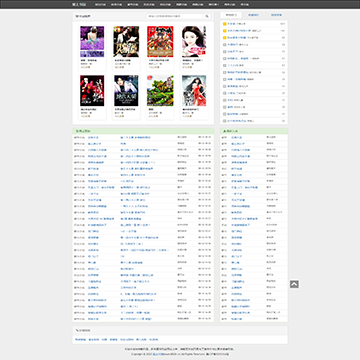This screenshot has height=360, width=360.
Task: Click the last item in top navigation
Action: pyautogui.click(x=244, y=5)
